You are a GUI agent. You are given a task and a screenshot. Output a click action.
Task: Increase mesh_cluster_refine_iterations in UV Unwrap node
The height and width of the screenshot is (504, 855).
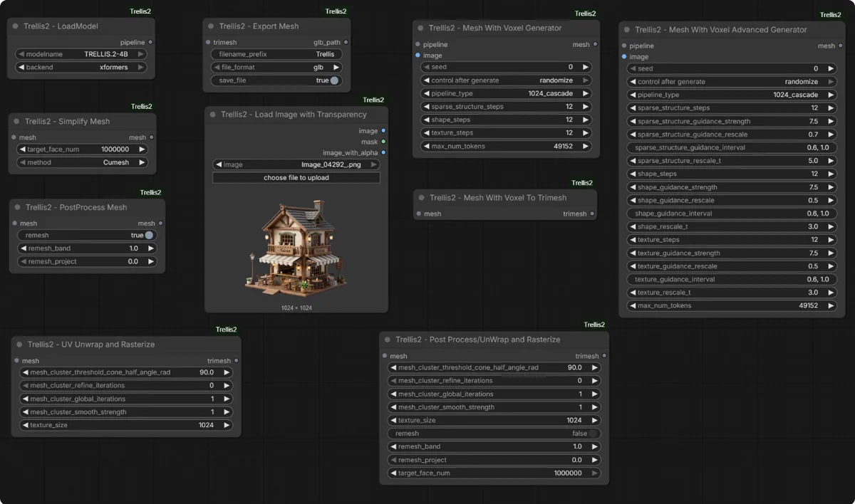pyautogui.click(x=227, y=385)
